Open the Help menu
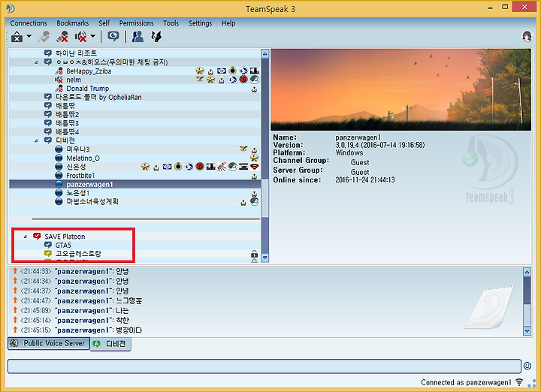Viewport: 541px width, 392px height. click(228, 23)
